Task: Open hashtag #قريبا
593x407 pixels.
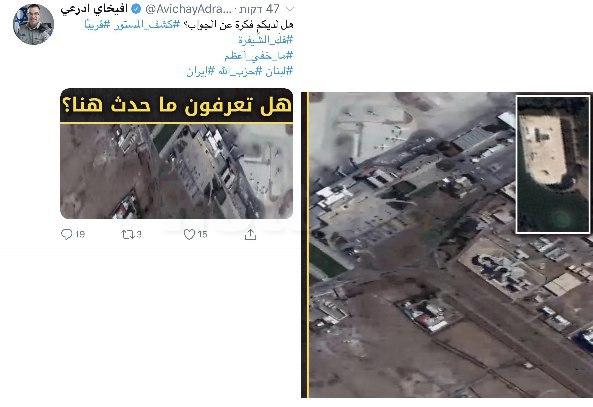Action: point(98,25)
